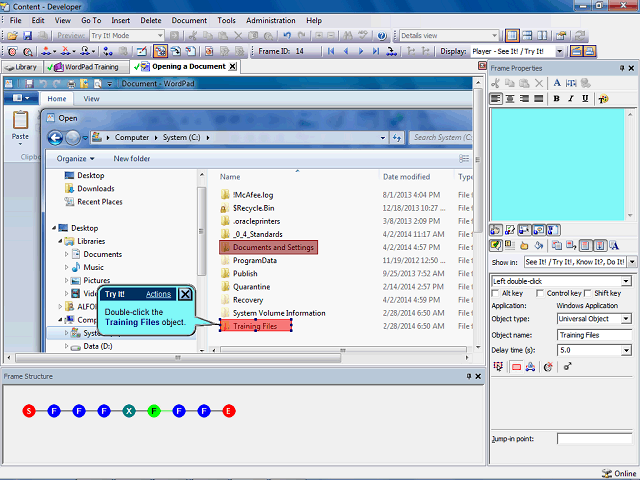Open the Help question mark icon

point(382,36)
